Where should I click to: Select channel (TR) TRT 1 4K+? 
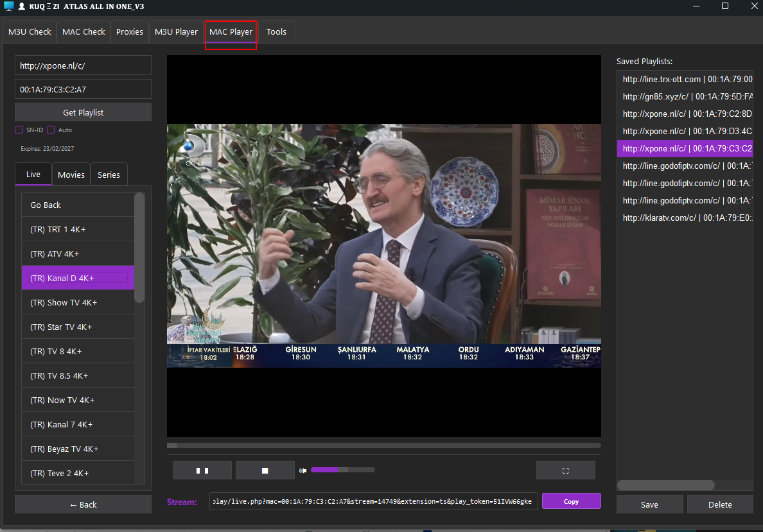click(78, 229)
